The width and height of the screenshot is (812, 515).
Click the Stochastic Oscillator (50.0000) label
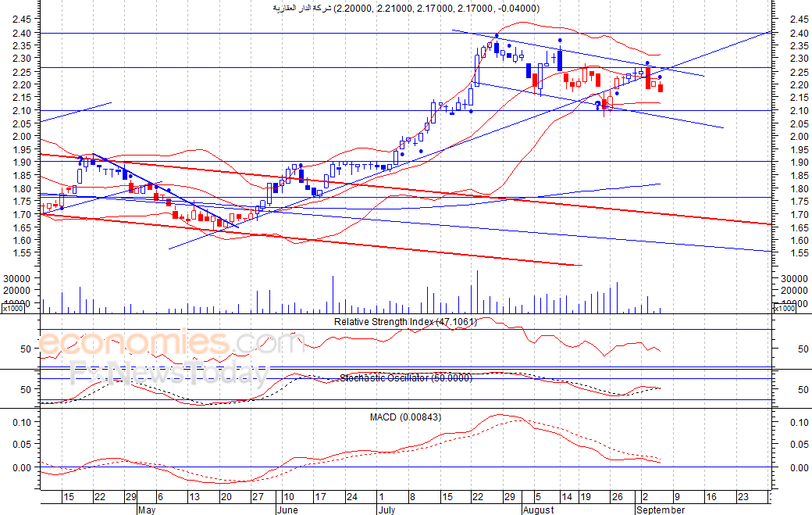click(x=406, y=378)
